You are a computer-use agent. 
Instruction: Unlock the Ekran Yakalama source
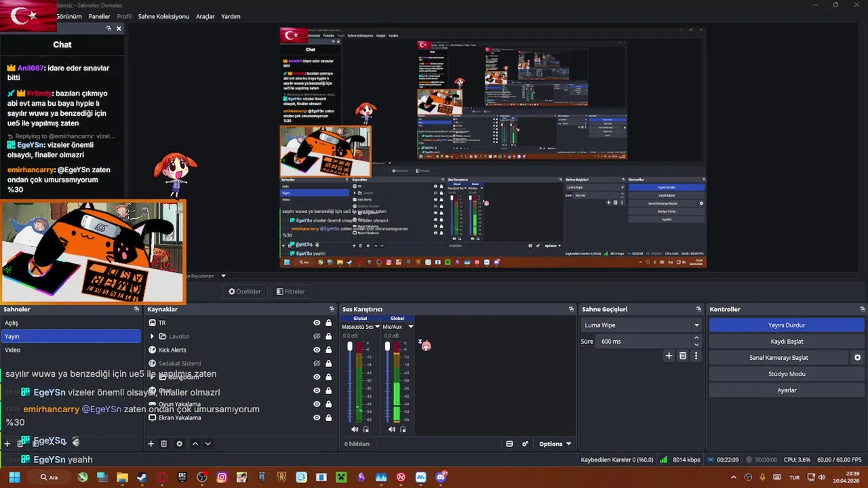tap(328, 418)
